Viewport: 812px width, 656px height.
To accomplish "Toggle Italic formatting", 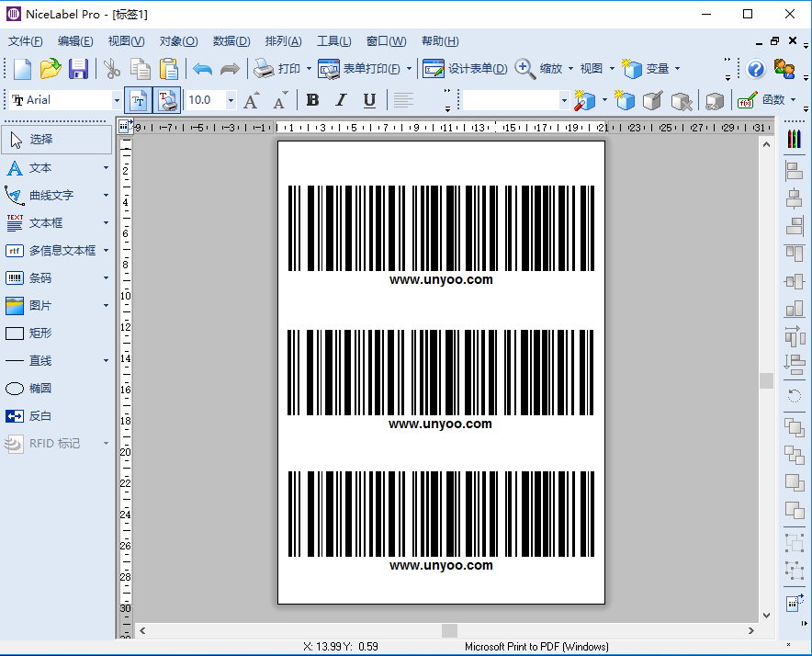I will pyautogui.click(x=341, y=100).
